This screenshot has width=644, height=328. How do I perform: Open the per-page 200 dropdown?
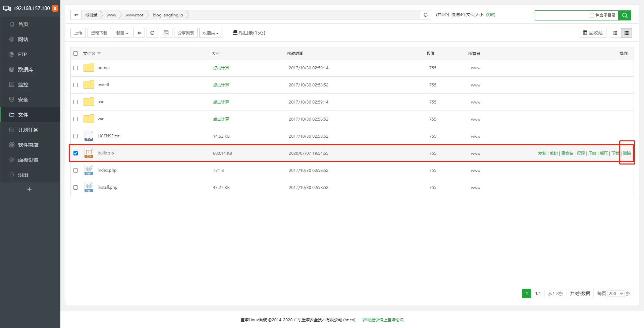616,293
